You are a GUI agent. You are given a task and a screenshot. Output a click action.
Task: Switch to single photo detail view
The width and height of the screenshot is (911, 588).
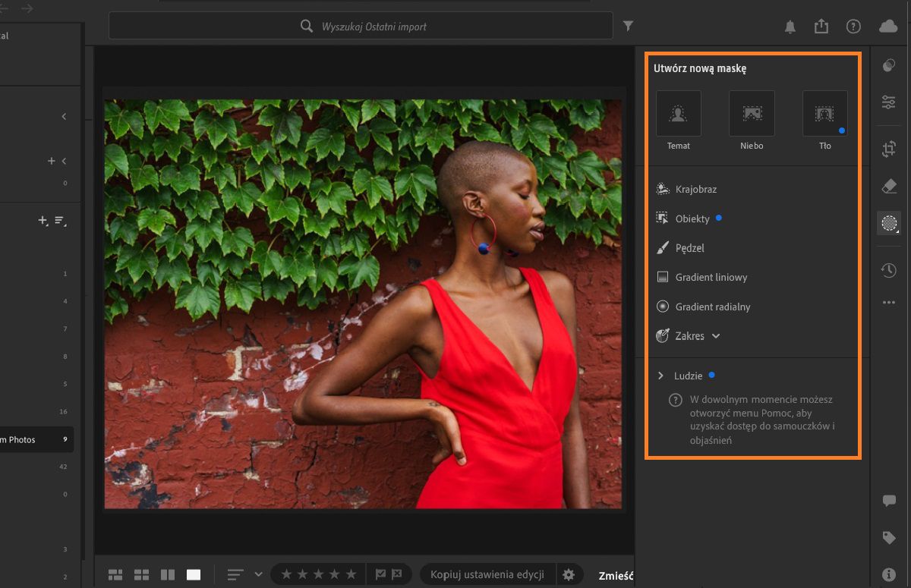pos(194,574)
